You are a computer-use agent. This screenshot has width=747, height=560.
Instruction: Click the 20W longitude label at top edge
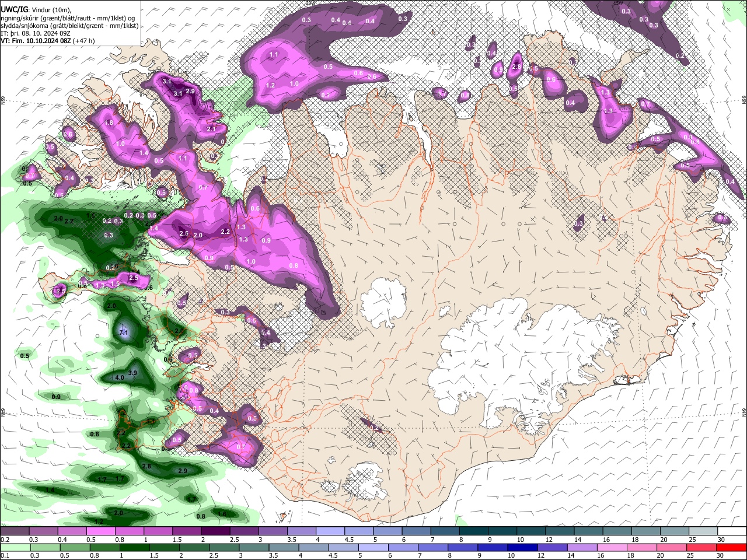[x=311, y=3]
